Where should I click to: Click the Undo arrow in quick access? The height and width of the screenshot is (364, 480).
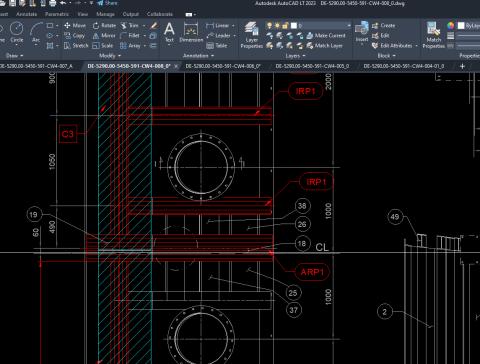point(63,3)
